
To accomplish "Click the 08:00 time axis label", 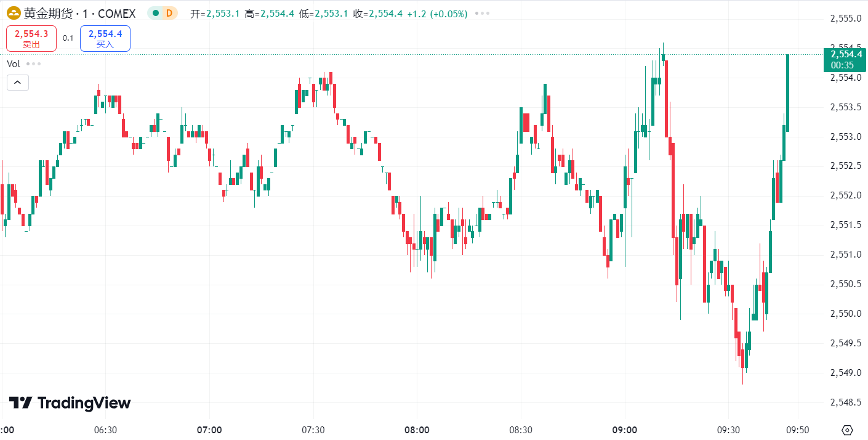I will 417,430.
